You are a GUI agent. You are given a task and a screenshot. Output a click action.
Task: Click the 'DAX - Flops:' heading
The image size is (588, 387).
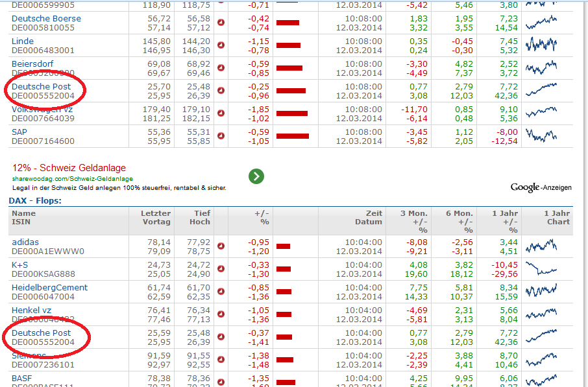pyautogui.click(x=35, y=201)
